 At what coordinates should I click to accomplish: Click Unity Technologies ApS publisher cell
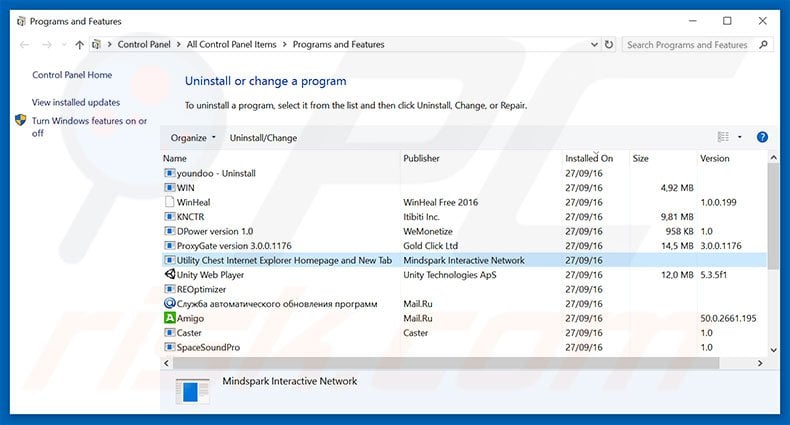(x=449, y=275)
